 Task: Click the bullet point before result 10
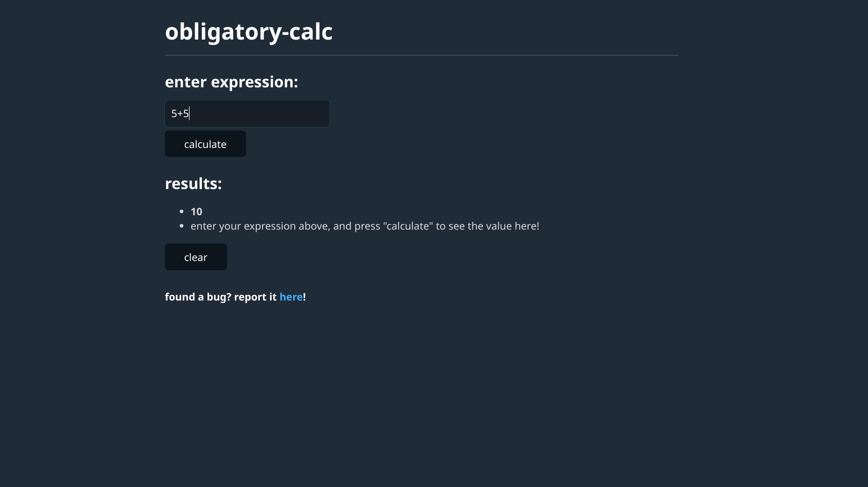click(182, 211)
